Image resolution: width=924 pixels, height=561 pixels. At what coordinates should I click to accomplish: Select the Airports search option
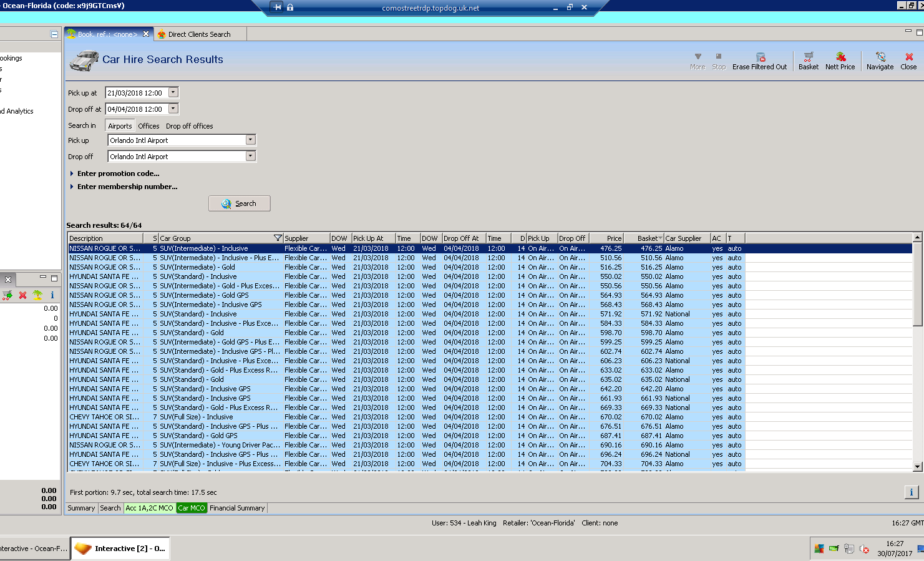pyautogui.click(x=120, y=126)
